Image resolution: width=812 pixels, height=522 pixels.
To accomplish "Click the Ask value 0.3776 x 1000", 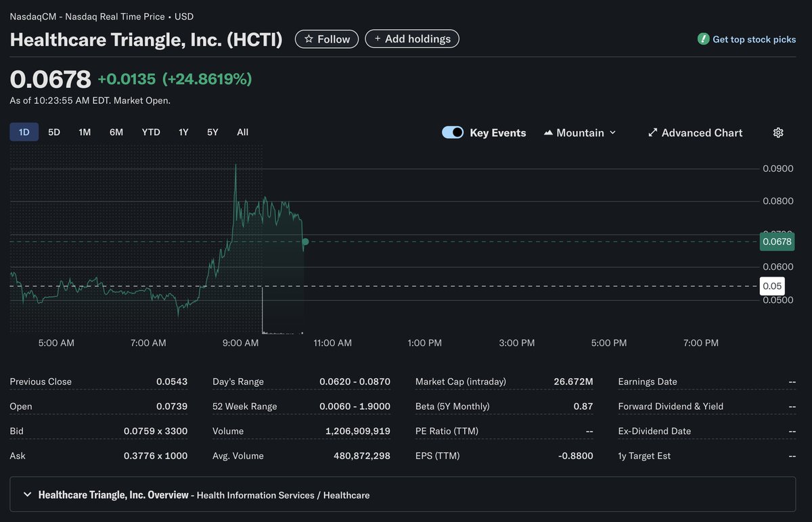I will 156,456.
